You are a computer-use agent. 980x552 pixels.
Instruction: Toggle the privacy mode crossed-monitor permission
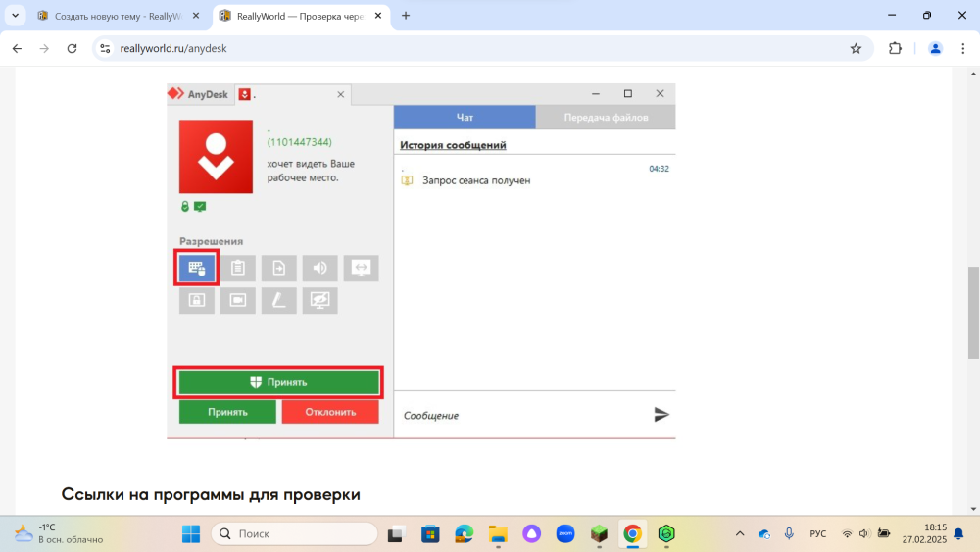pyautogui.click(x=320, y=301)
